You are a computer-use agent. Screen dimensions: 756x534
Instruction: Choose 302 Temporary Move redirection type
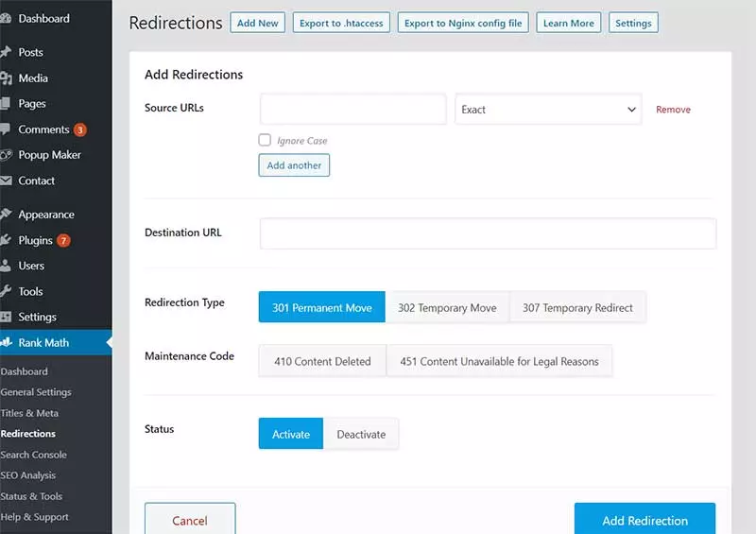click(447, 307)
